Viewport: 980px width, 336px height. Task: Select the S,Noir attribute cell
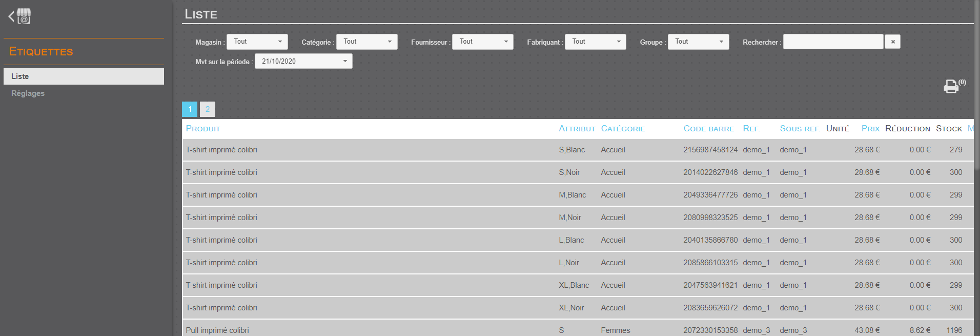569,172
